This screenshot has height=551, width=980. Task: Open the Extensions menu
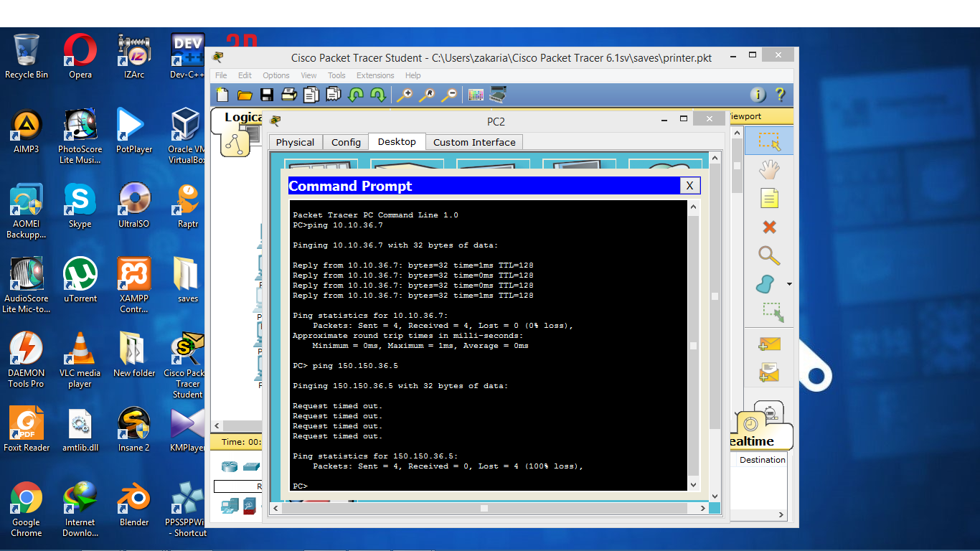coord(374,75)
